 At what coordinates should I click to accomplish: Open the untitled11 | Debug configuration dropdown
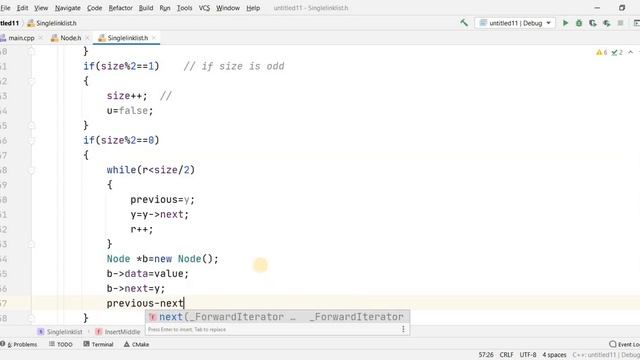click(x=515, y=23)
